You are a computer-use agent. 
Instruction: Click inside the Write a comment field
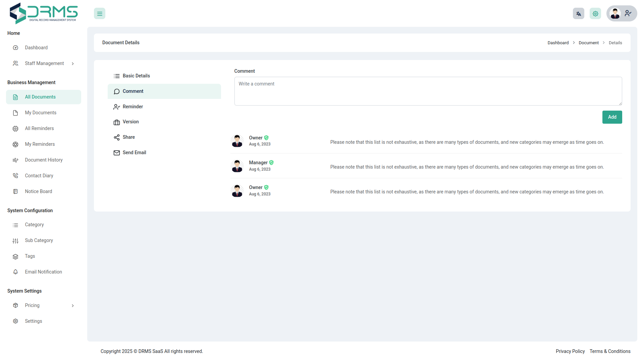[x=428, y=91]
